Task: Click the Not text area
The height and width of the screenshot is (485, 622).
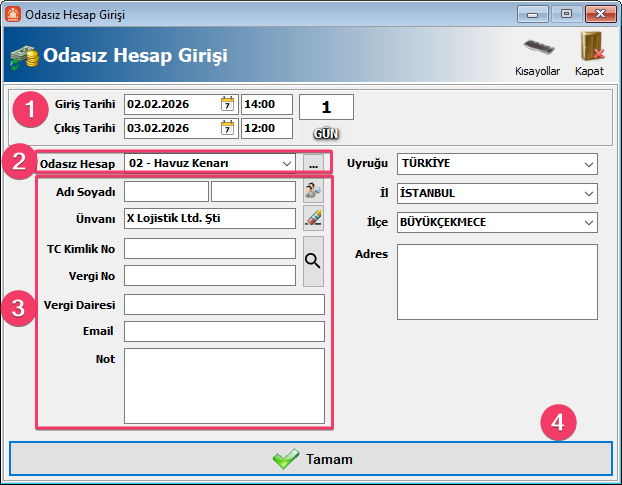Action: (224, 385)
